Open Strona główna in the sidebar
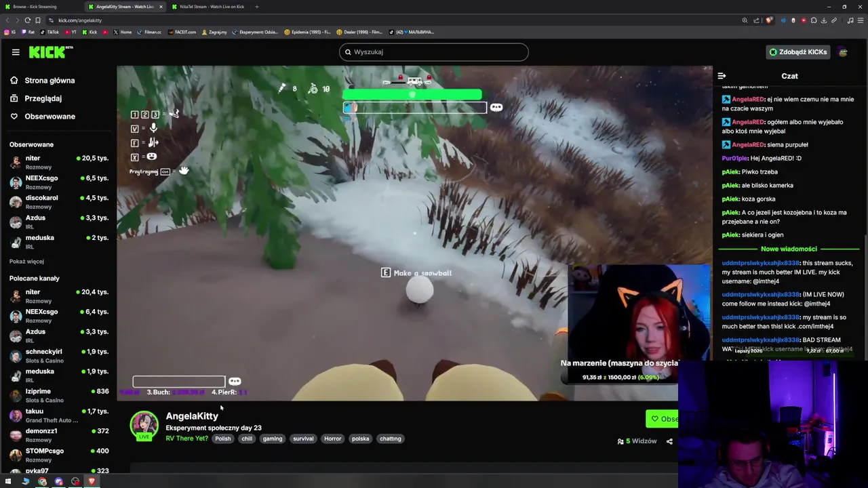The width and height of the screenshot is (868, 488). click(x=50, y=81)
